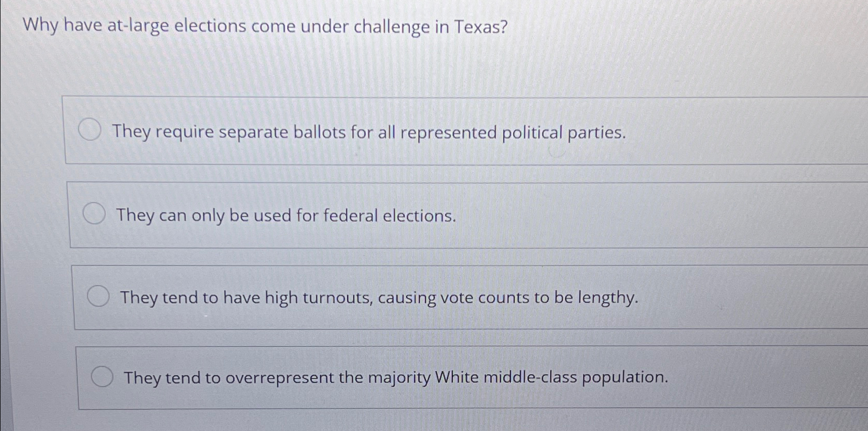The image size is (868, 431).
Task: Choose 'They require separate ballots for all represented political parties'
Action: pos(369,132)
